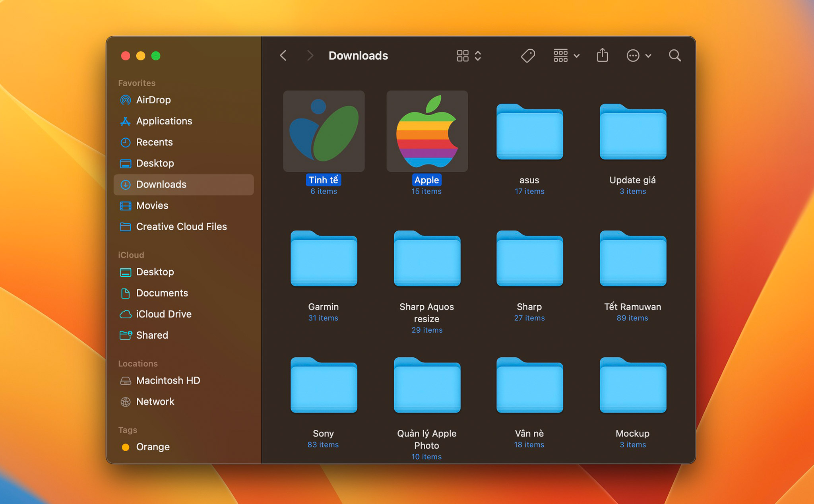Select Macintosh HD label under Locations
Image resolution: width=814 pixels, height=504 pixels.
(168, 380)
